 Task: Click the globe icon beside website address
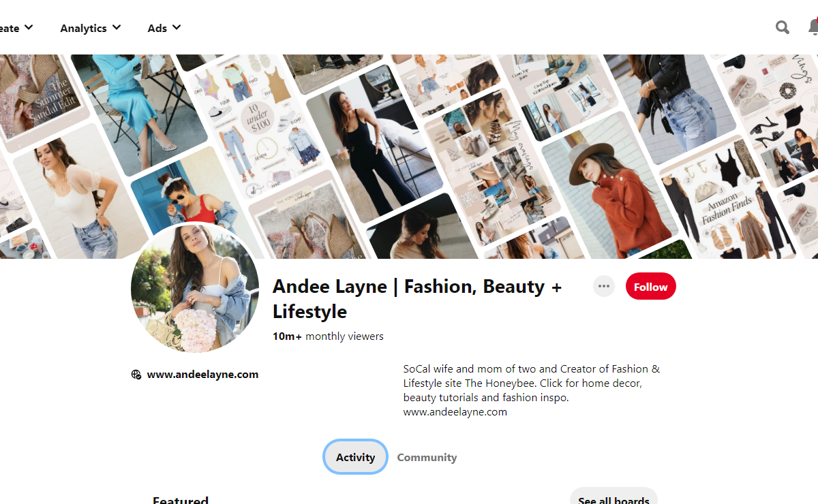tap(136, 375)
